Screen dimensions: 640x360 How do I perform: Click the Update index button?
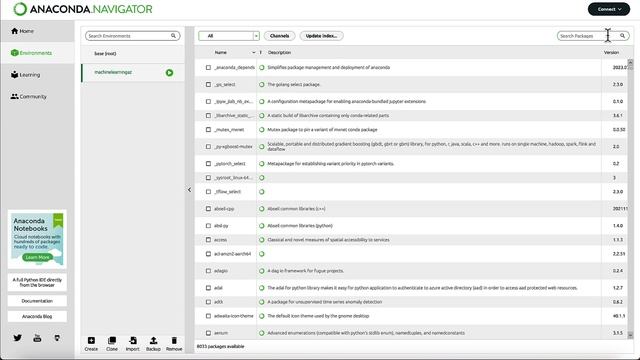(321, 36)
